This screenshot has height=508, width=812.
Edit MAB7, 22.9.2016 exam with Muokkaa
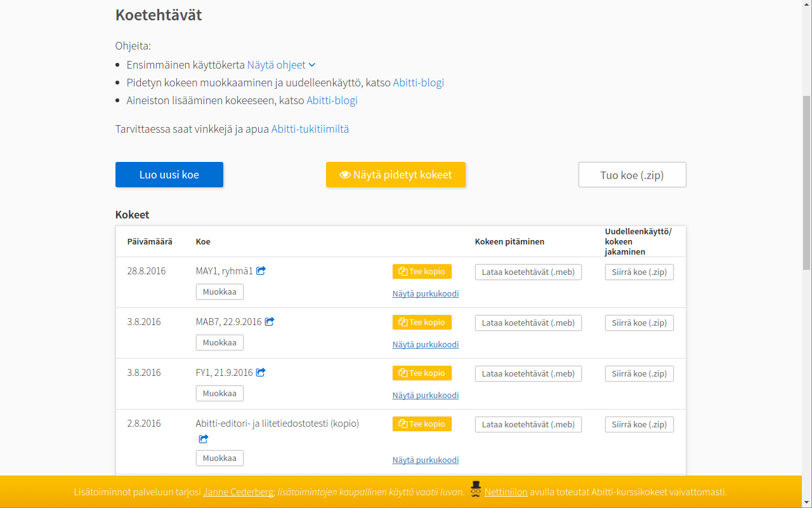[x=219, y=342]
